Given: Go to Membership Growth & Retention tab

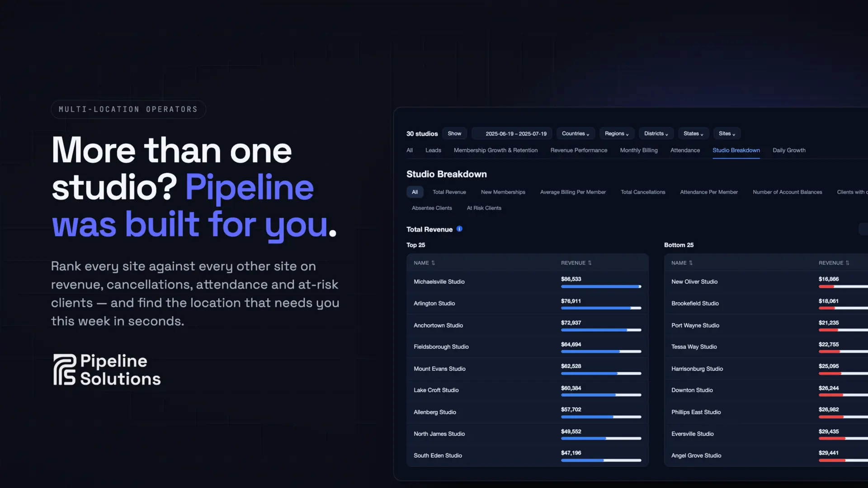Looking at the screenshot, I should coord(495,150).
